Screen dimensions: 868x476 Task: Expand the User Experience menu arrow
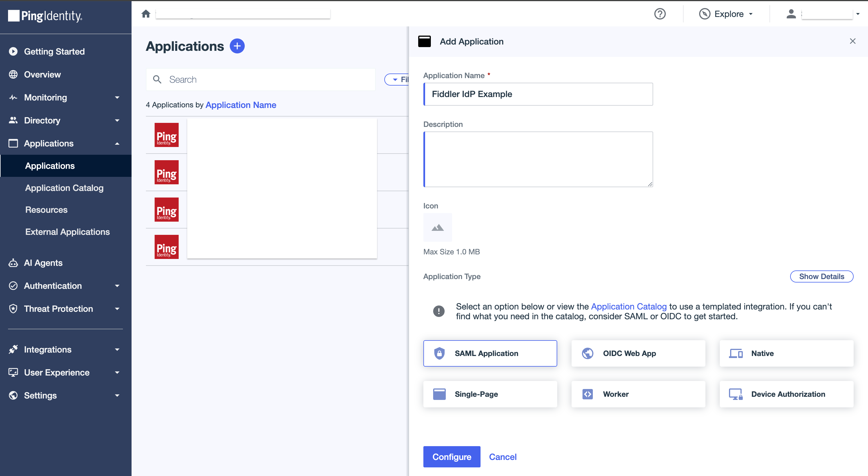click(x=117, y=373)
